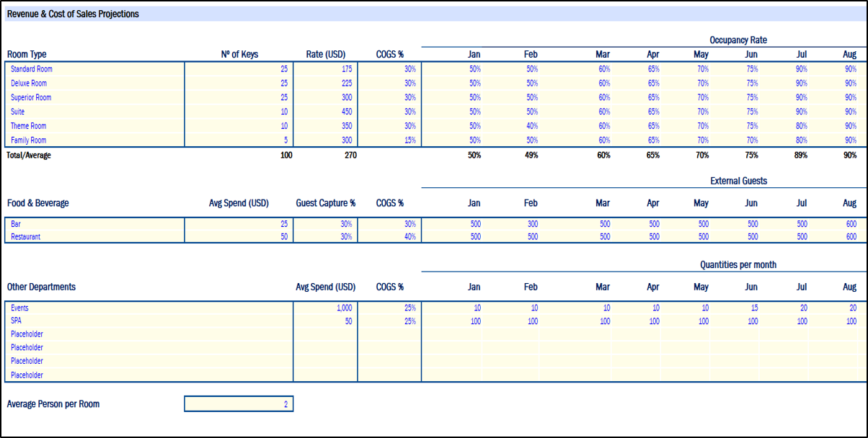This screenshot has height=438, width=868.
Task: Click the first Placeholder row label
Action: coord(27,334)
